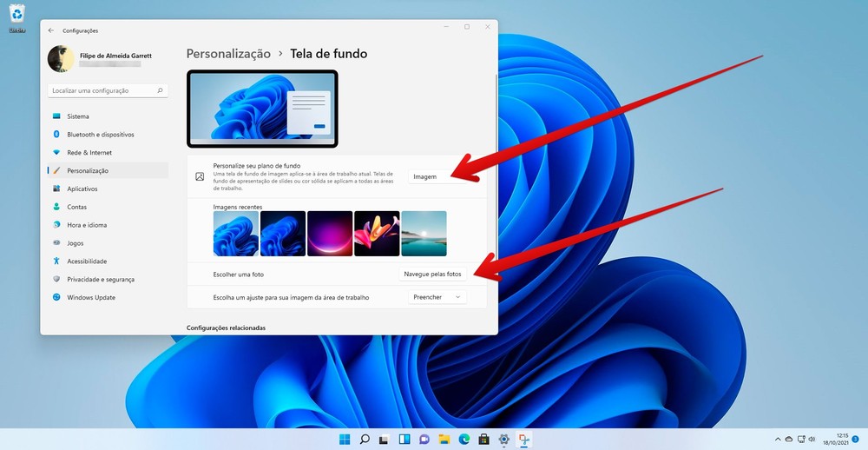Open the Windows Start menu
868x450 pixels.
click(345, 440)
